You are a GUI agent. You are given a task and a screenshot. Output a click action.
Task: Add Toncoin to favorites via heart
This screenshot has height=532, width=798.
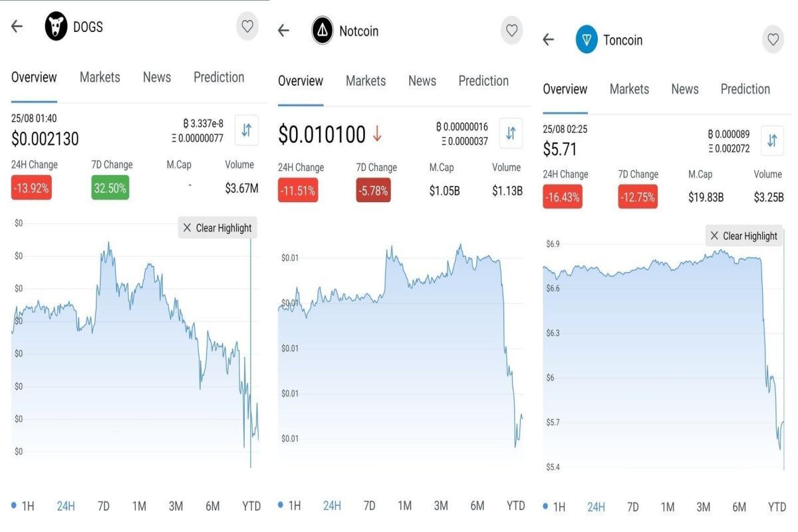[773, 40]
